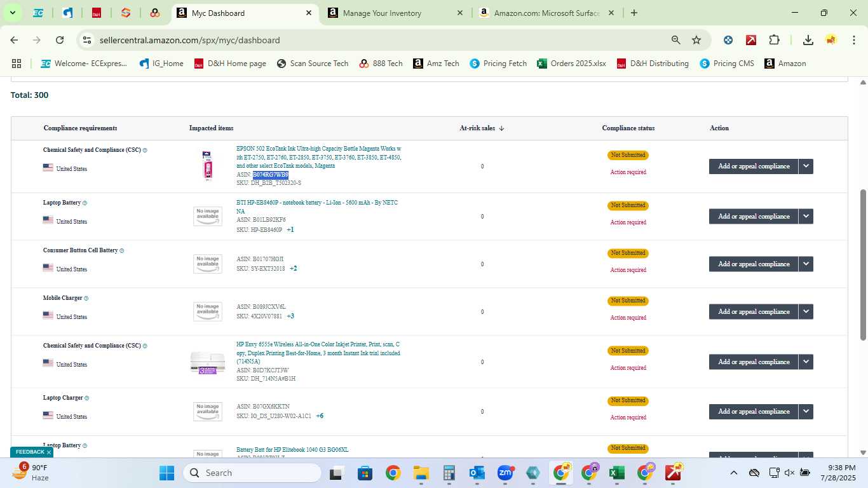
Task: Add or appeal compliance for Button Cell Battery row
Action: coord(754,264)
